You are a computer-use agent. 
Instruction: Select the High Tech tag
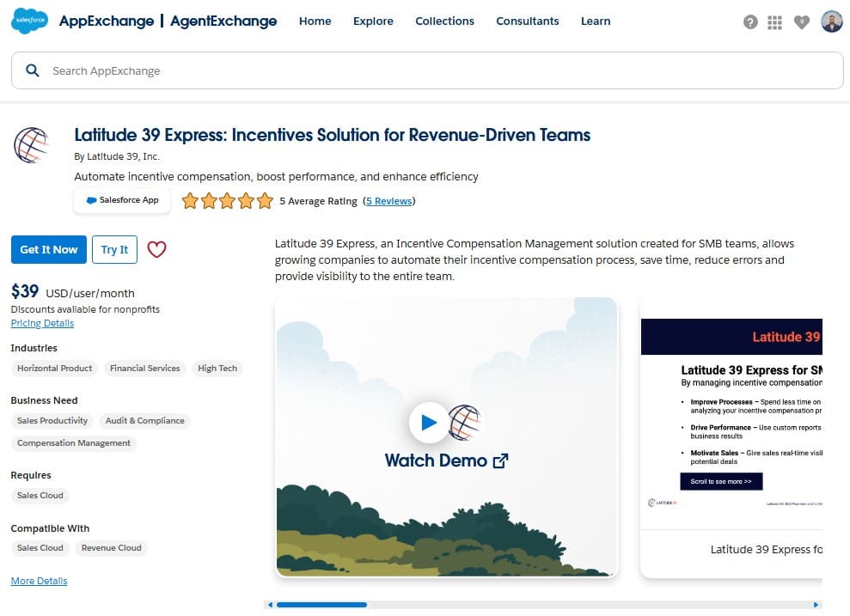[x=217, y=369]
